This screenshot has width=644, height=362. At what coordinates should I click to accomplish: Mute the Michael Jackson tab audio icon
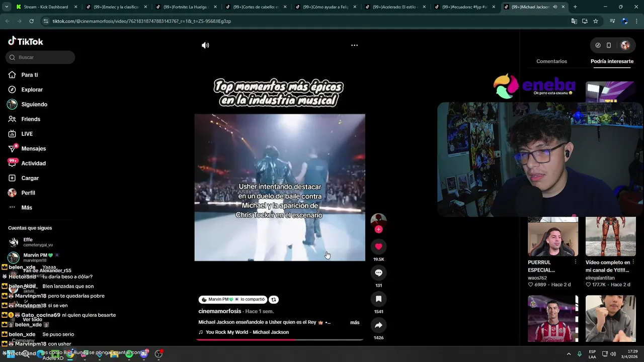[555, 7]
